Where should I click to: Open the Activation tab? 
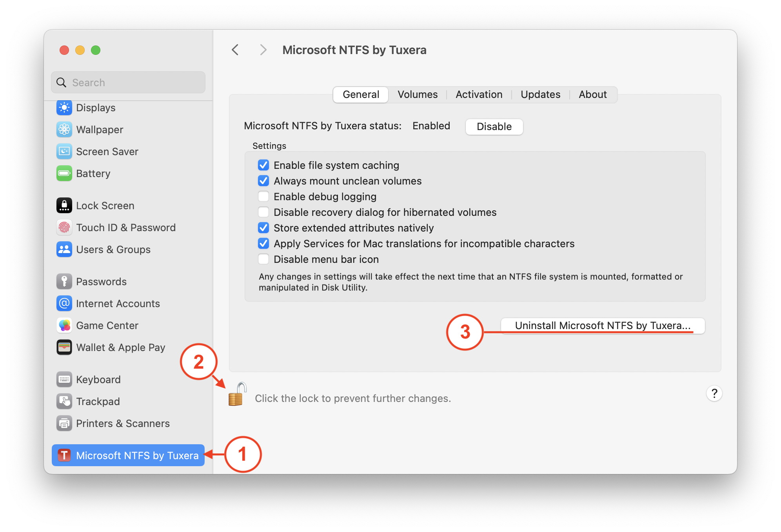(479, 95)
